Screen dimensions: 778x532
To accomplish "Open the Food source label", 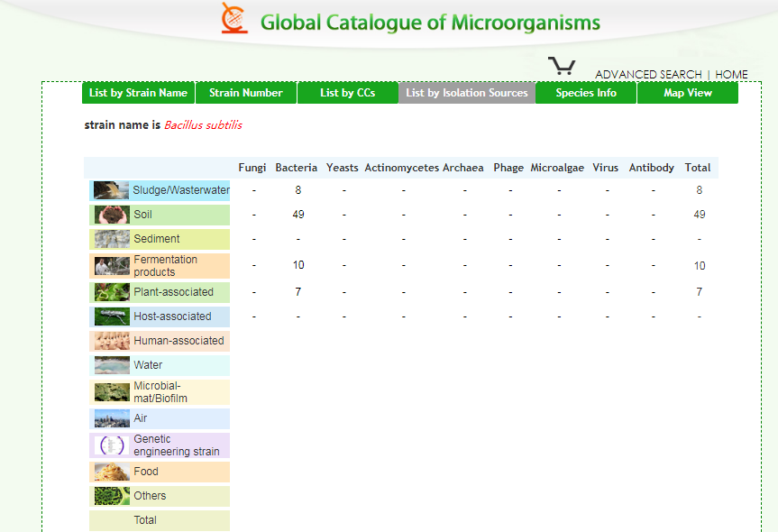I will pyautogui.click(x=146, y=472).
